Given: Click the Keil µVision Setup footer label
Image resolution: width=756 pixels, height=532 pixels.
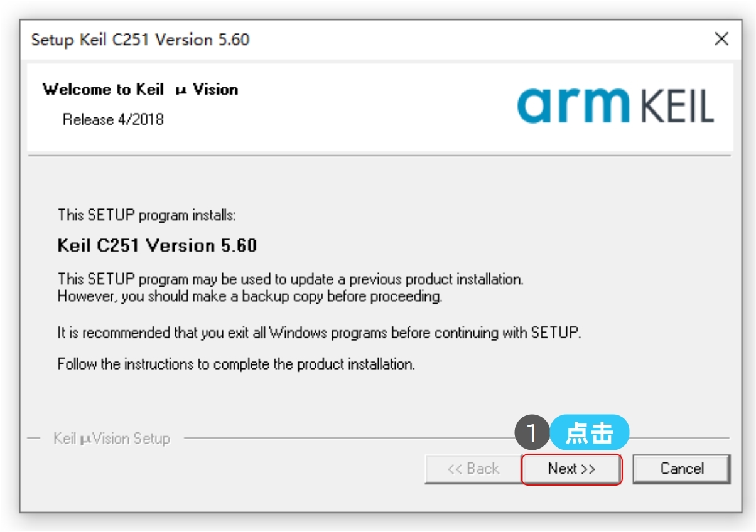Looking at the screenshot, I should tap(112, 438).
